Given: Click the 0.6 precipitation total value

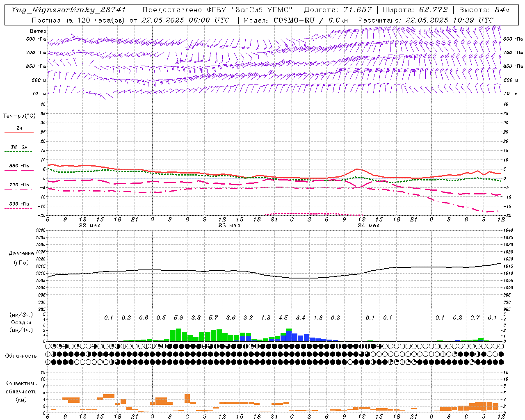Looking at the screenshot, I should coord(144,318).
